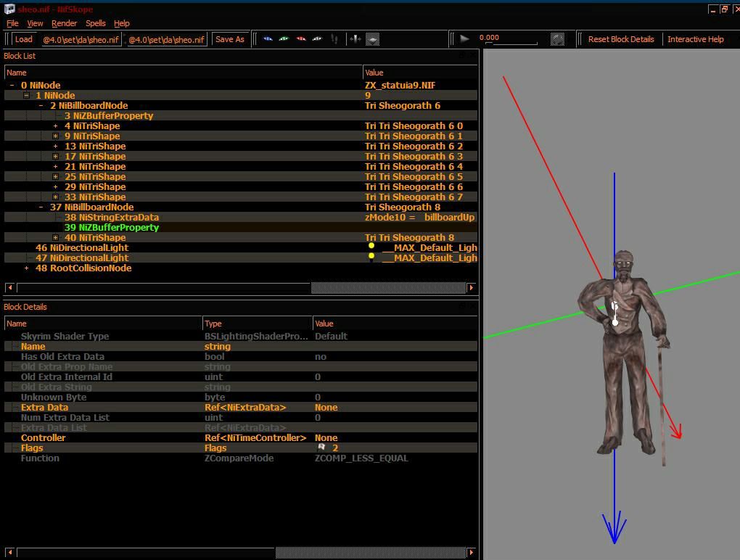Open the Spells menu
This screenshot has width=740, height=560.
[96, 23]
